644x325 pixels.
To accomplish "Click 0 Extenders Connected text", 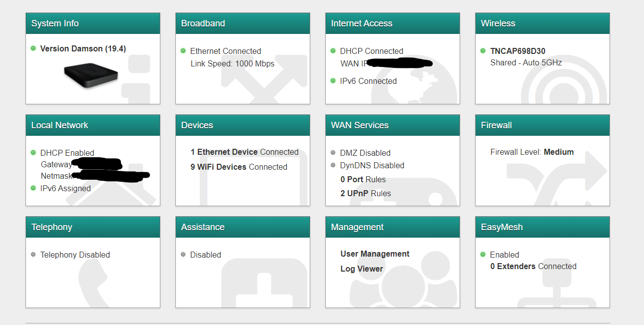I will [534, 267].
